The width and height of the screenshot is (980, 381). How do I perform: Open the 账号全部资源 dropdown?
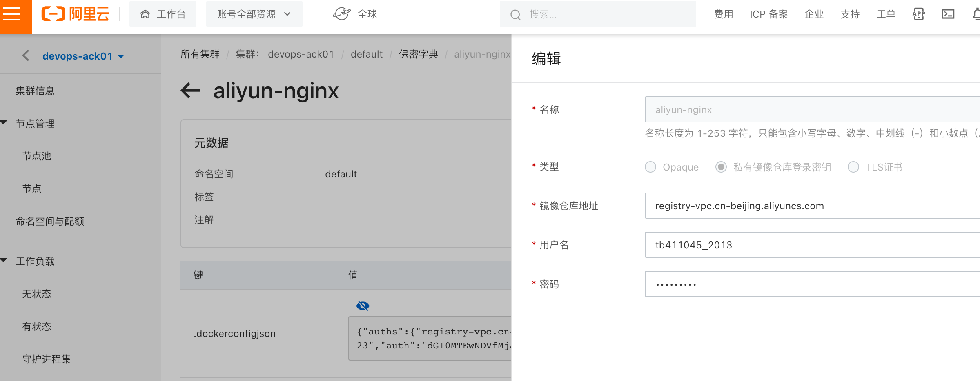[254, 14]
